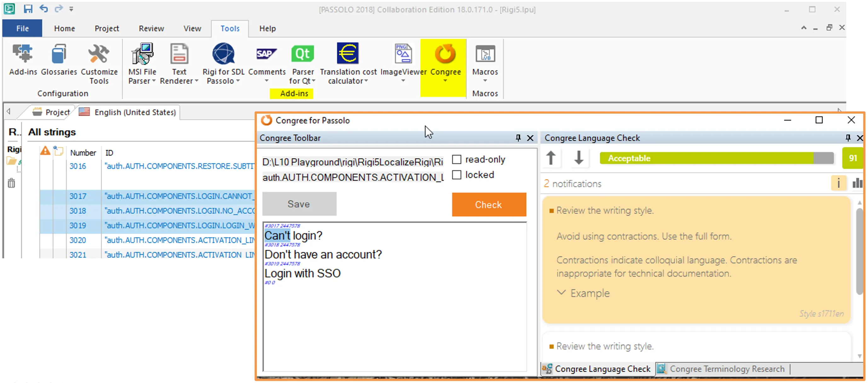868x383 pixels.
Task: Select string row number 3020
Action: [147, 240]
